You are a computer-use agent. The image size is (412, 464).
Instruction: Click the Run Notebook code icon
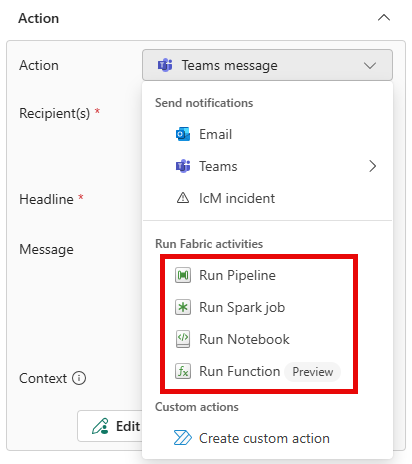[183, 339]
